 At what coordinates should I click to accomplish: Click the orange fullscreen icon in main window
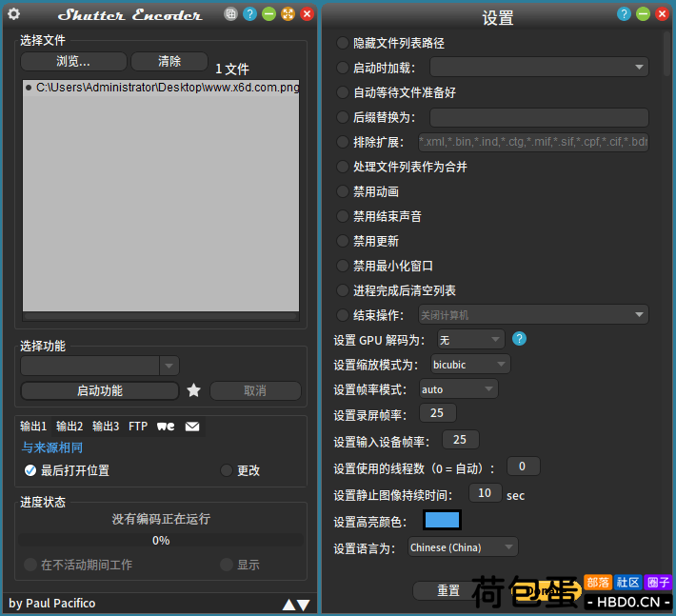(288, 14)
